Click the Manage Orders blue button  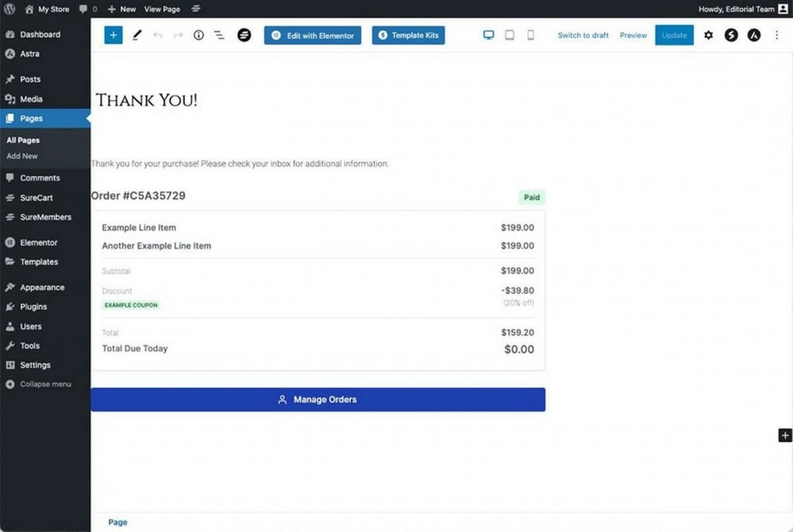click(318, 399)
